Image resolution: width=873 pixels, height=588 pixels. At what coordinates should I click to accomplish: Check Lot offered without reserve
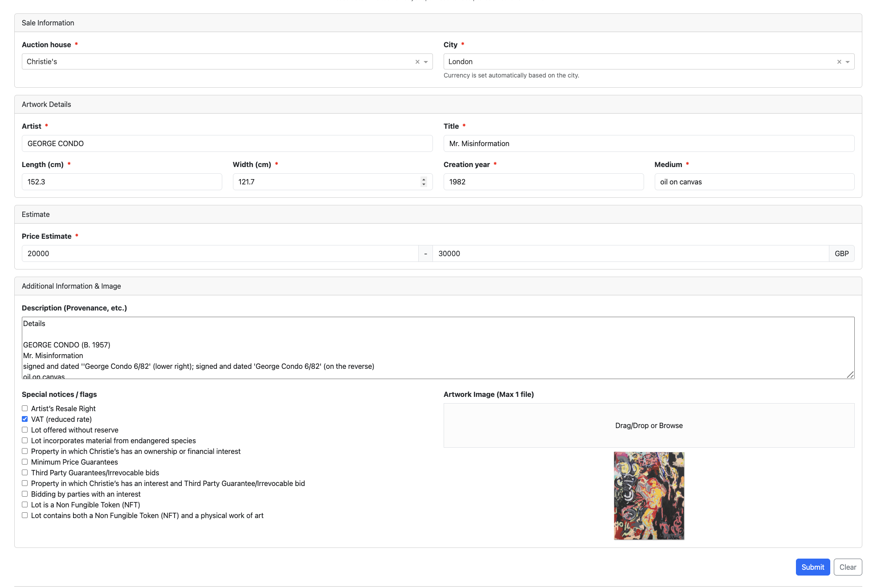click(x=24, y=429)
